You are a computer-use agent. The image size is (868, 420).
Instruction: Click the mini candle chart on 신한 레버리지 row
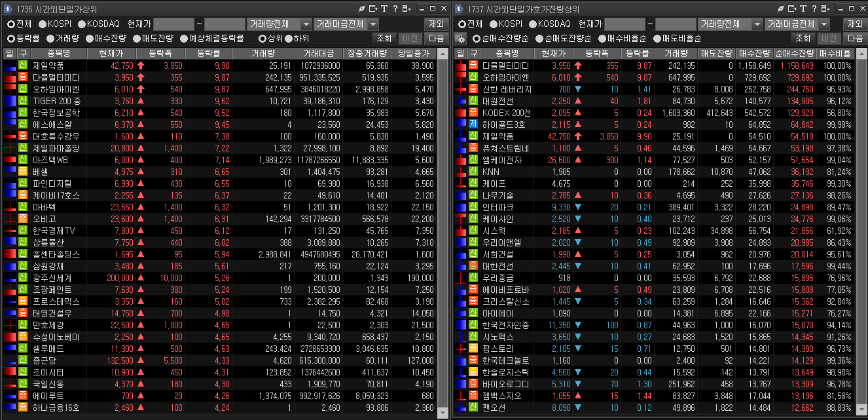[460, 89]
